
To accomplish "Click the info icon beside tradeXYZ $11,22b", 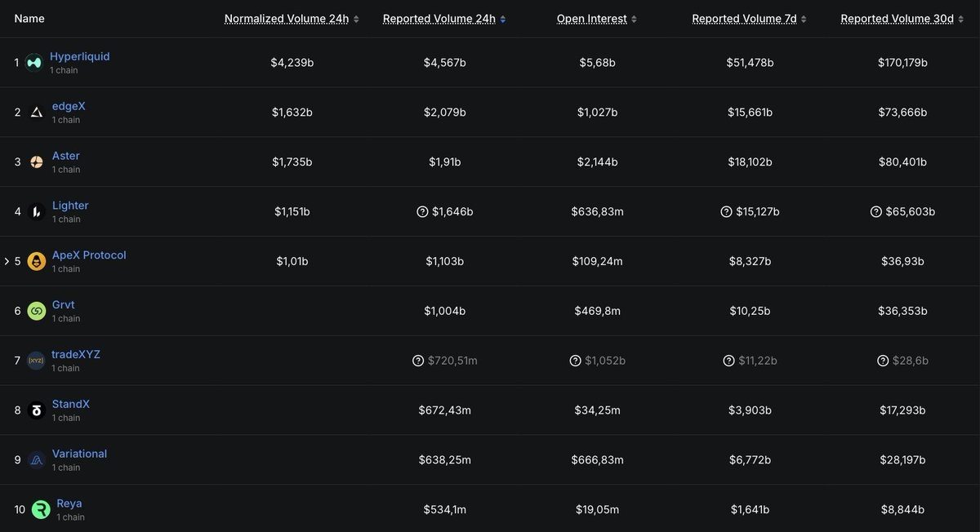I will click(x=729, y=361).
